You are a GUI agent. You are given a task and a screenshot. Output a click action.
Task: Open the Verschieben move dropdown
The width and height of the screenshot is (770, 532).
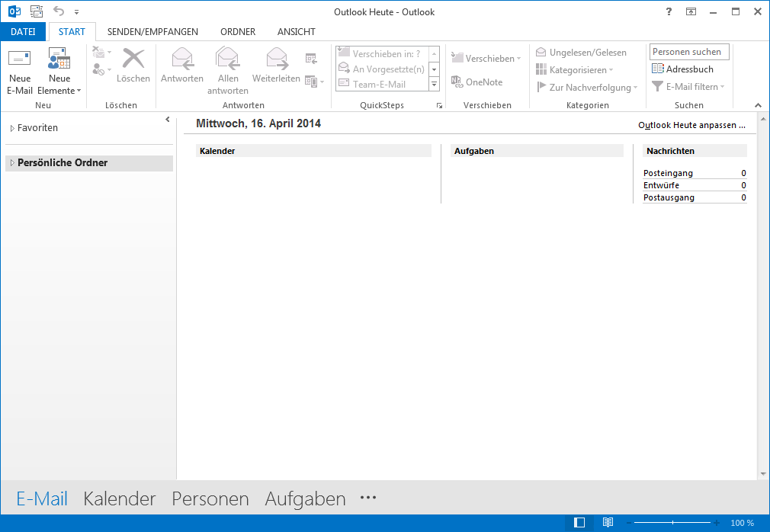pyautogui.click(x=486, y=59)
